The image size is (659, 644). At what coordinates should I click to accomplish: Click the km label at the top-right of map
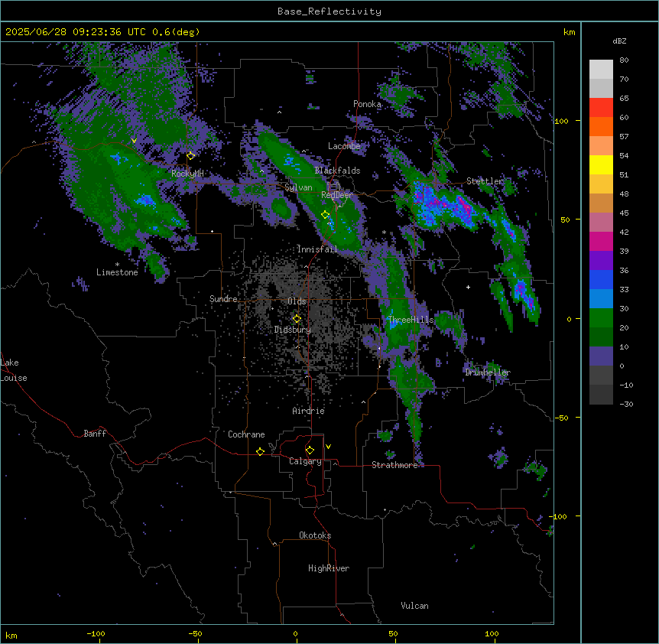coord(570,32)
